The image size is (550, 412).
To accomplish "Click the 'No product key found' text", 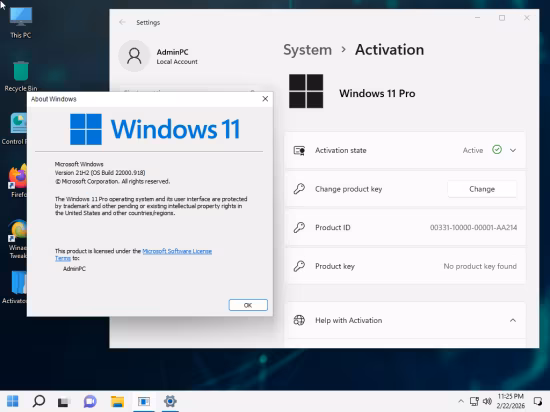I will point(480,266).
